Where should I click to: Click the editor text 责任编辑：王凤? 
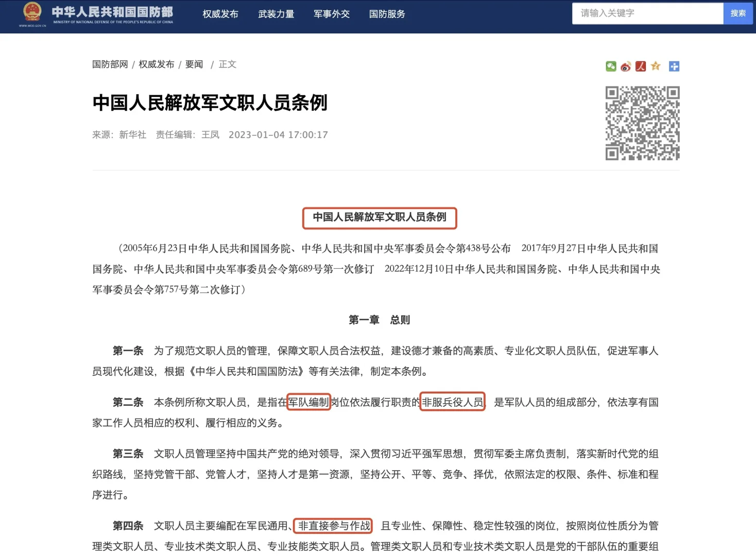pyautogui.click(x=188, y=135)
